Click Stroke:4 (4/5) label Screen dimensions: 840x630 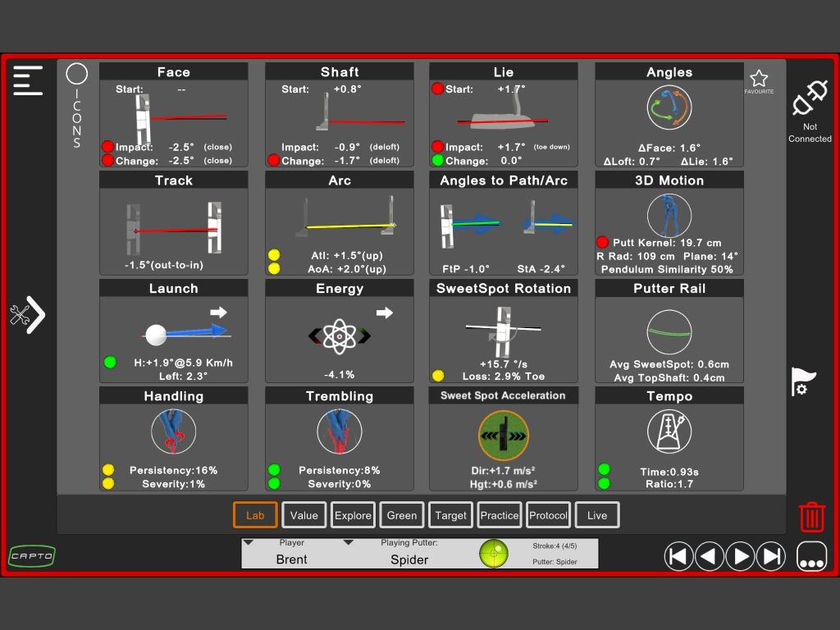pyautogui.click(x=555, y=546)
